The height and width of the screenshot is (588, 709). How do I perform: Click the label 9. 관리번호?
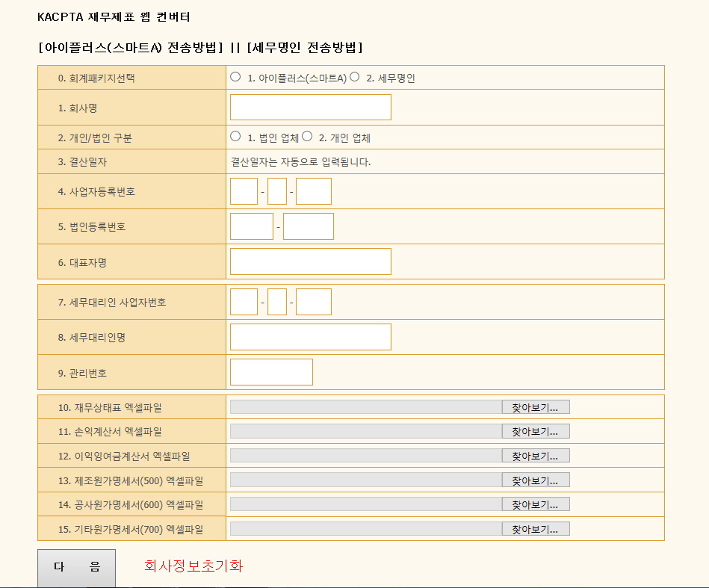82,373
